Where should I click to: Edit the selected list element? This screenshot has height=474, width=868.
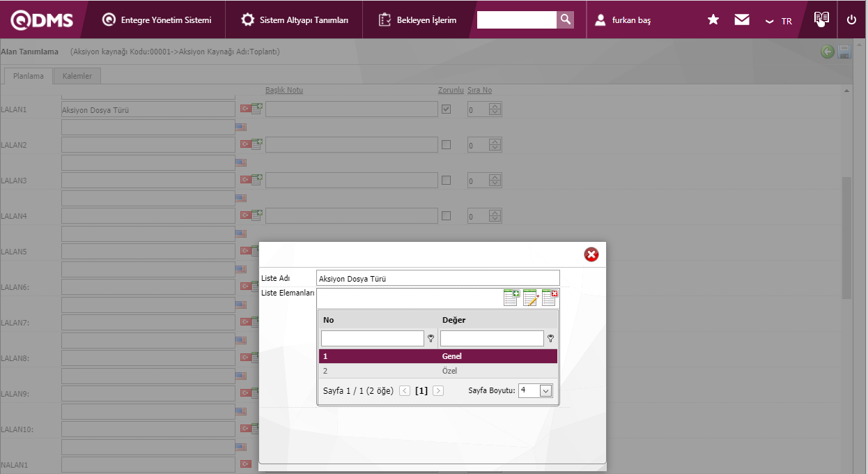click(x=531, y=298)
